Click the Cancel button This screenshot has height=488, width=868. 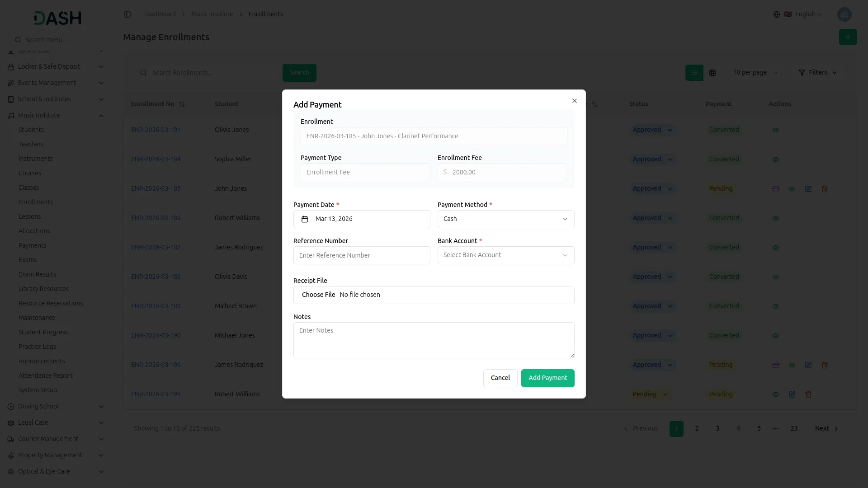[500, 378]
